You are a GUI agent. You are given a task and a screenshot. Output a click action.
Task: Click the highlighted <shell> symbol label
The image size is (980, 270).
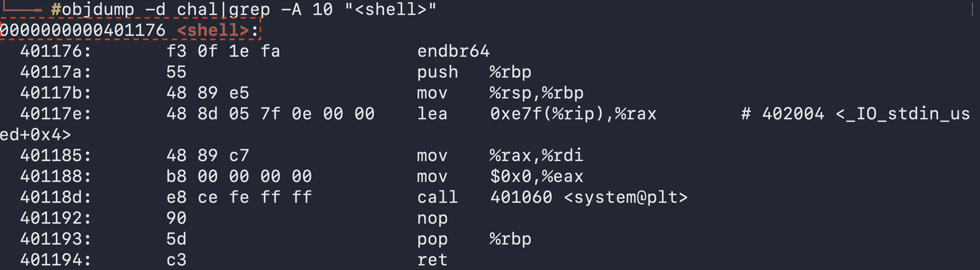[x=213, y=30]
